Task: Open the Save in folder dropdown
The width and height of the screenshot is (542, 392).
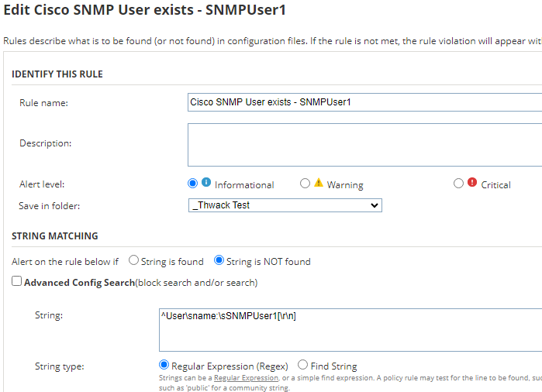Action: tap(285, 205)
